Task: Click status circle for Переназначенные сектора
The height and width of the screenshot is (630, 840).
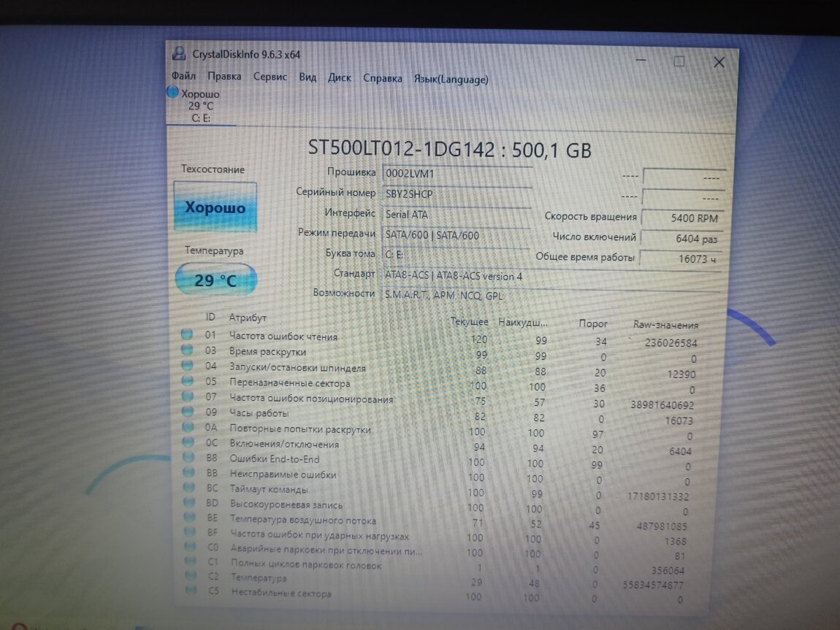Action: 188,381
